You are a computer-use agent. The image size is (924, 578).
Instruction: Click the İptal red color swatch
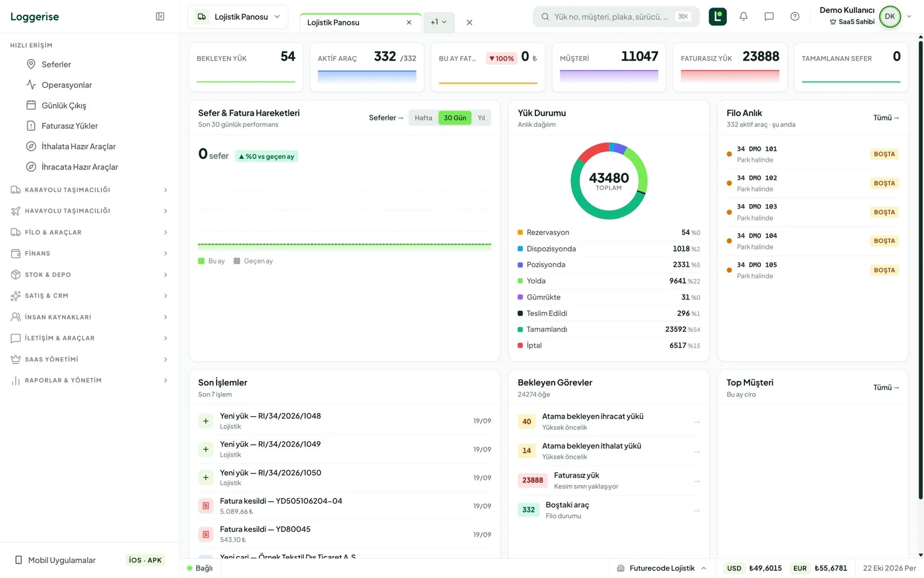click(x=520, y=346)
